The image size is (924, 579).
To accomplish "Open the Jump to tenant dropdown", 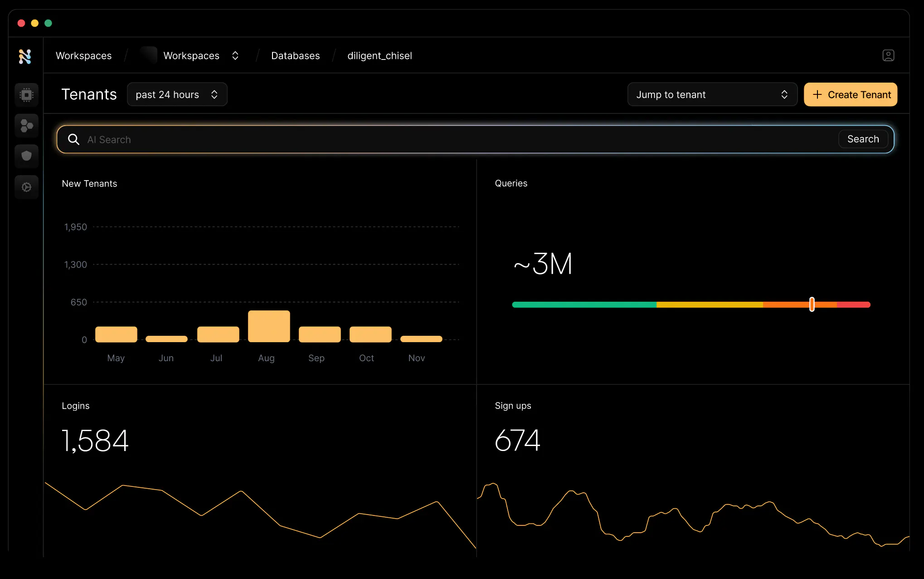I will [711, 94].
